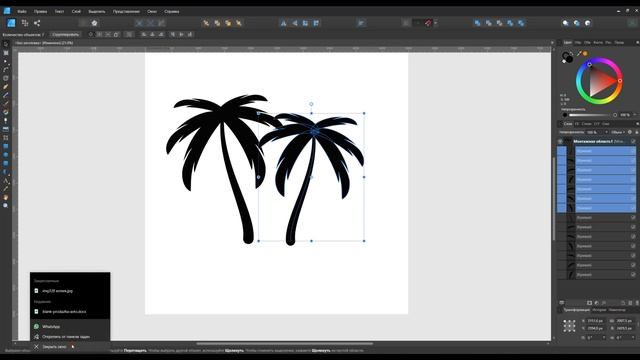
Task: Select the Move tool
Action: click(6, 44)
